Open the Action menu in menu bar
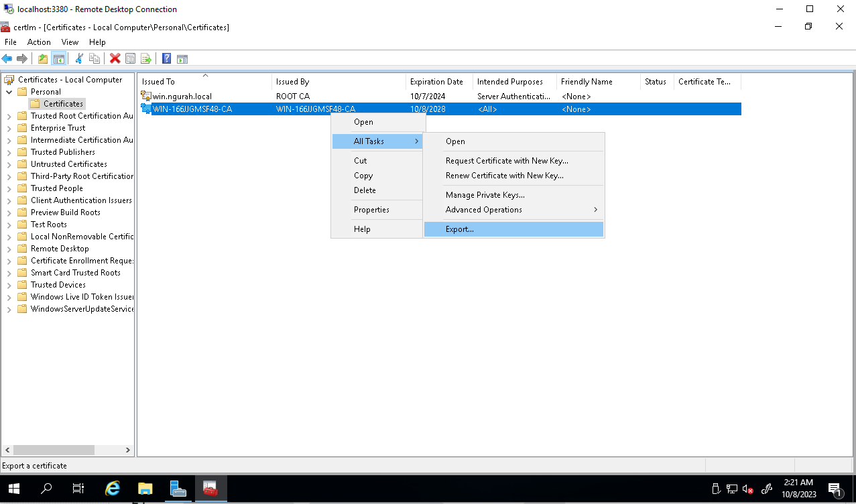 (39, 42)
